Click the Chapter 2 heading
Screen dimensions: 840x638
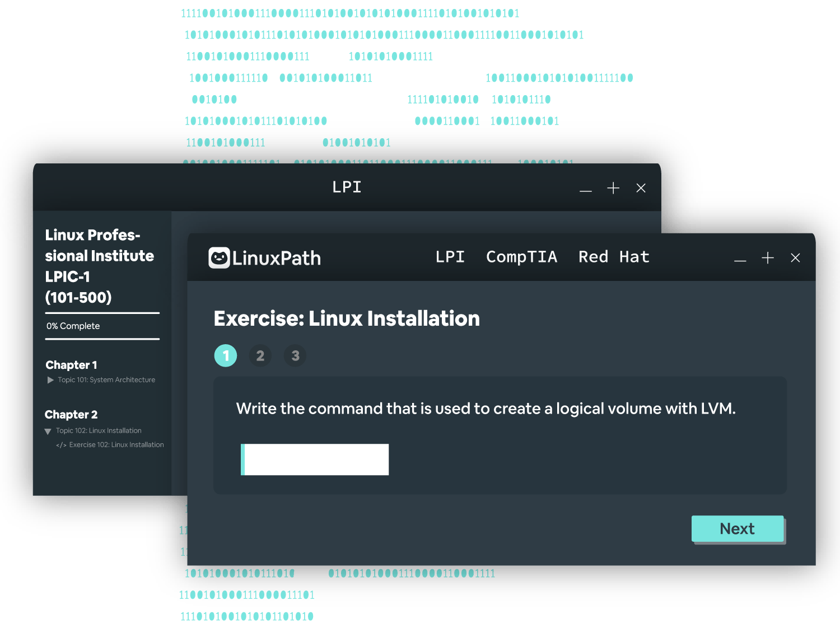(x=71, y=415)
